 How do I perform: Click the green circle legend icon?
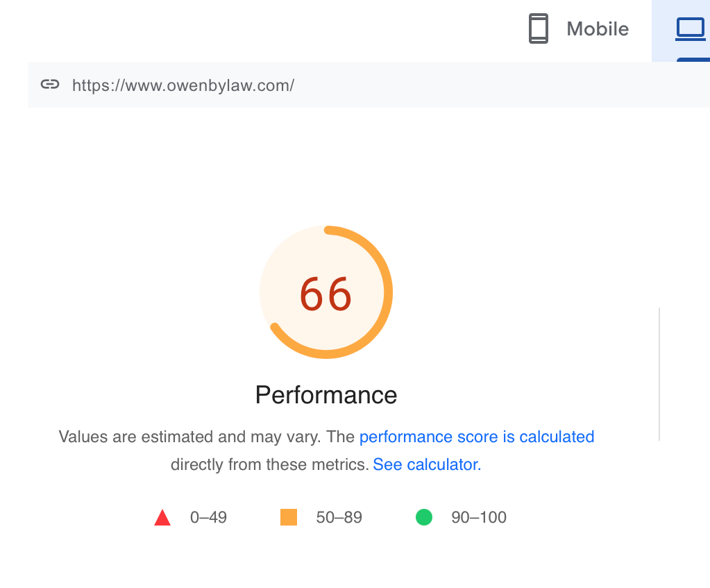click(424, 517)
